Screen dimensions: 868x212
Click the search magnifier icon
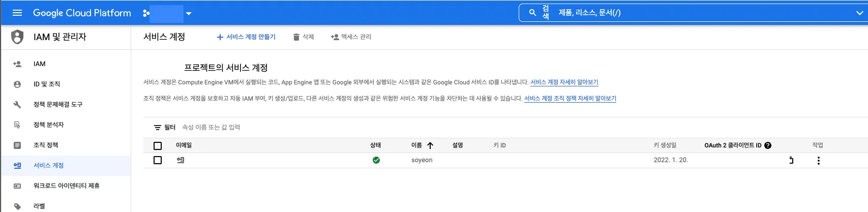pyautogui.click(x=532, y=13)
